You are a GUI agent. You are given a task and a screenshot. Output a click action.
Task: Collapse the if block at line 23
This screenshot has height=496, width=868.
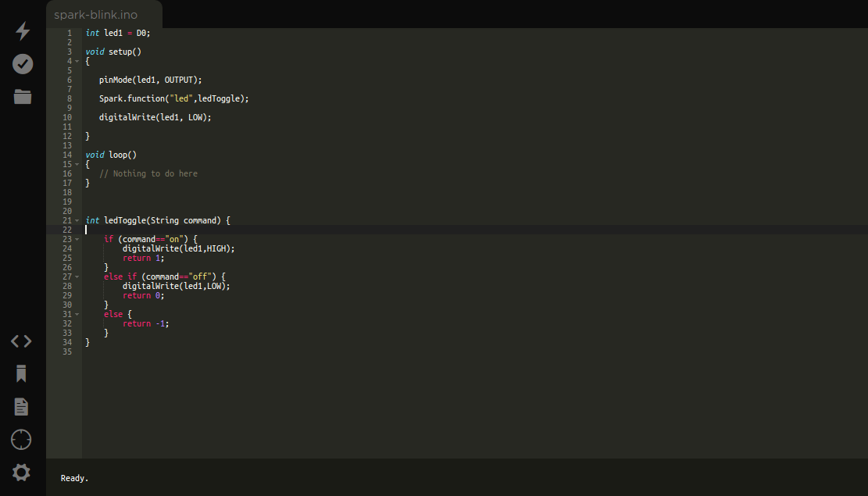77,239
